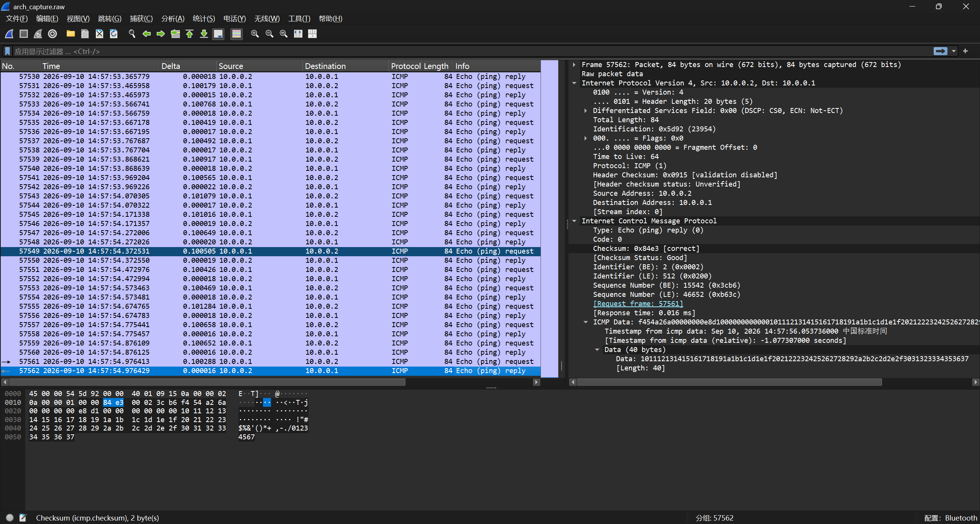Follow the Request frame: 57561 link
The height and width of the screenshot is (524, 980).
(x=638, y=304)
